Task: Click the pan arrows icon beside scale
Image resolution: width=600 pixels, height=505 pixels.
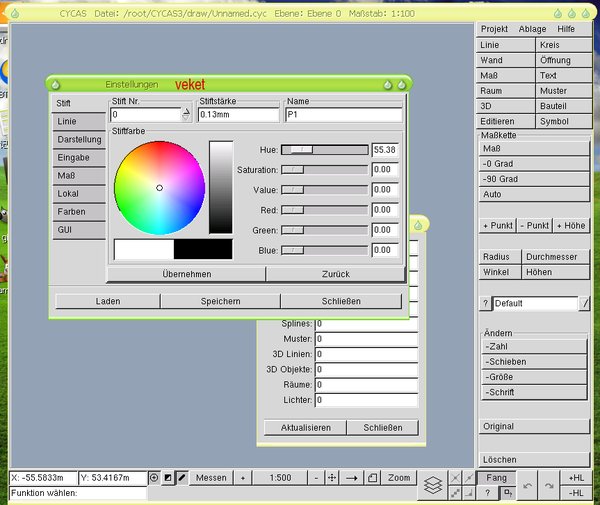Action: point(332,478)
